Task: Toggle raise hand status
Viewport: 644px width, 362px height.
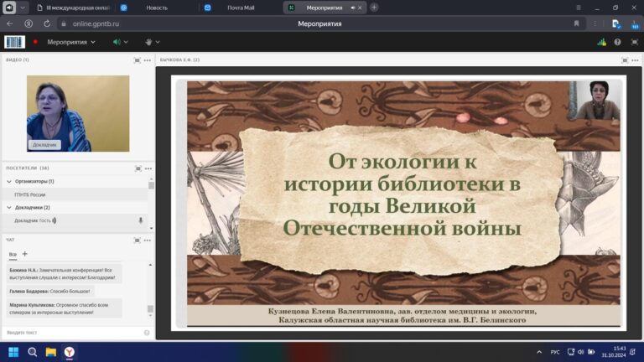Action: pyautogui.click(x=148, y=41)
